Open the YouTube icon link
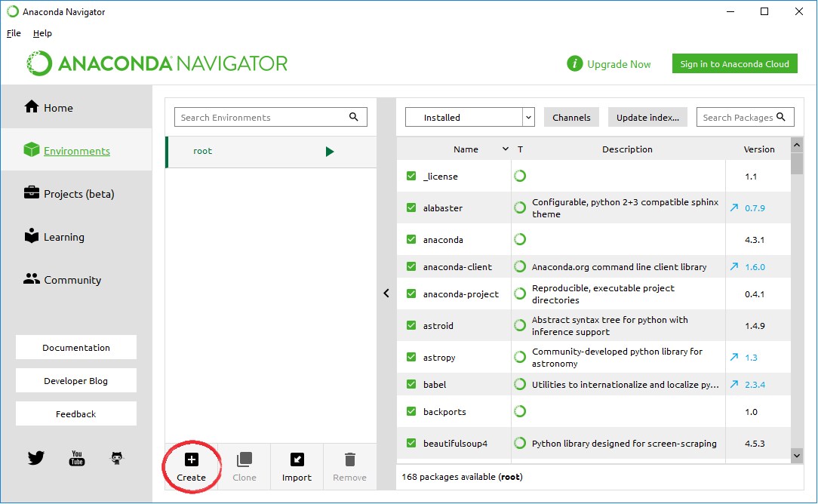The width and height of the screenshot is (818, 504). [x=76, y=457]
